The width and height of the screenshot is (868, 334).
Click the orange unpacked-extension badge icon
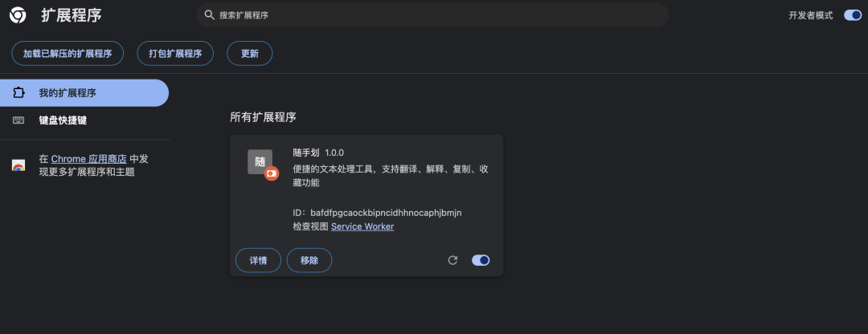click(272, 173)
